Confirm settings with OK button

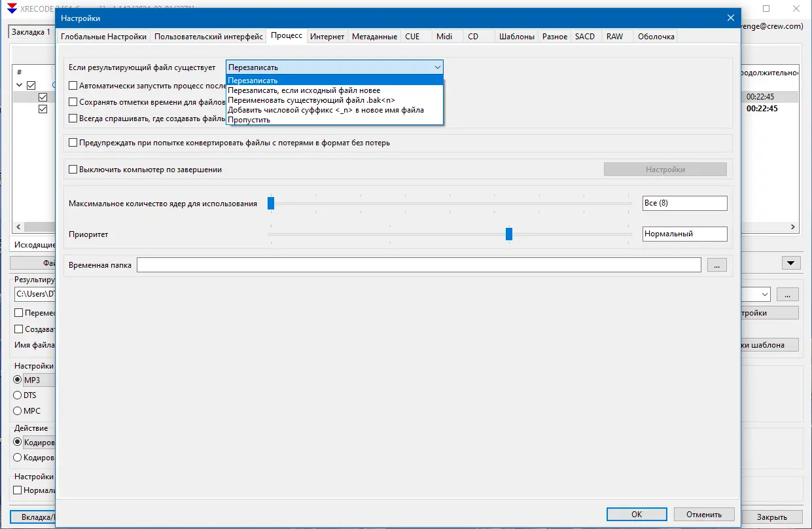pos(637,515)
